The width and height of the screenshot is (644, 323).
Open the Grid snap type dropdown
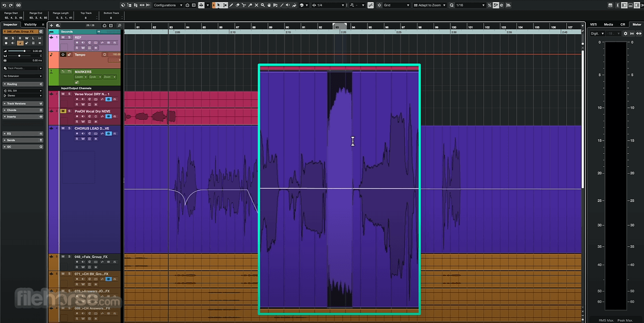(396, 5)
